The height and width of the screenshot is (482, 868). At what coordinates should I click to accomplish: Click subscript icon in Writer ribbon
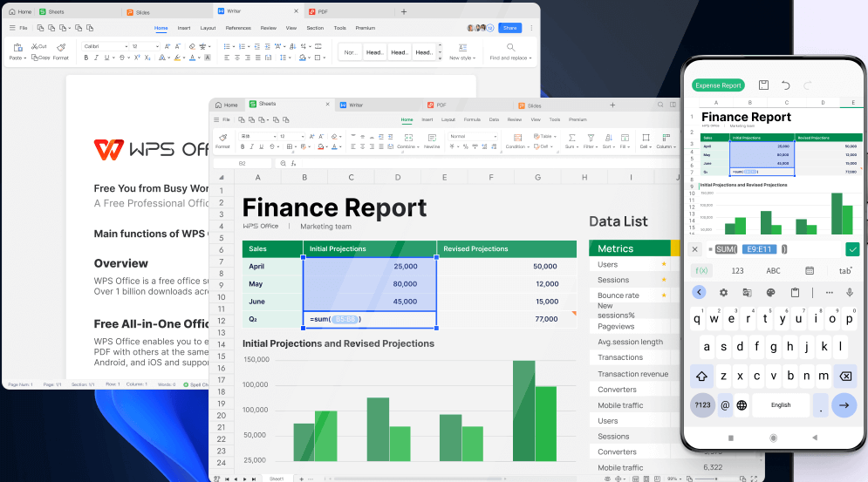[x=147, y=58]
